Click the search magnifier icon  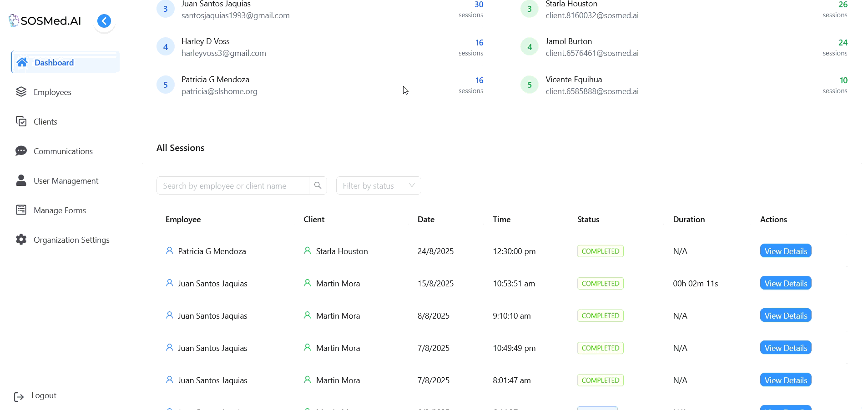tap(318, 185)
